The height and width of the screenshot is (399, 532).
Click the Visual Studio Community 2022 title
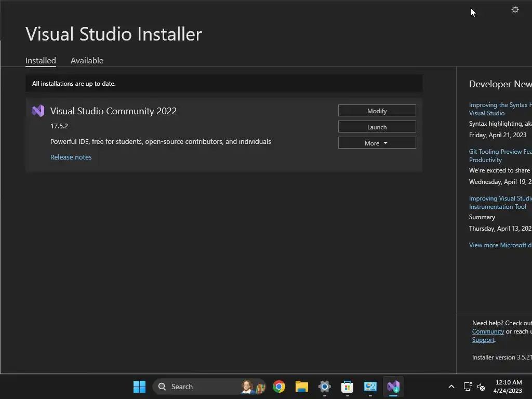click(x=113, y=111)
